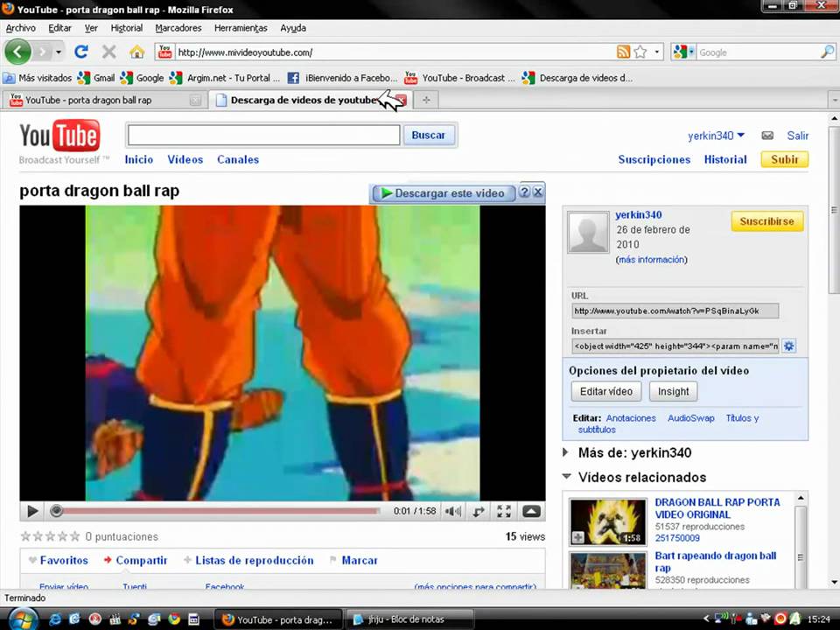The image size is (840, 630).
Task: Bookmark page with the star icon
Action: 640,52
